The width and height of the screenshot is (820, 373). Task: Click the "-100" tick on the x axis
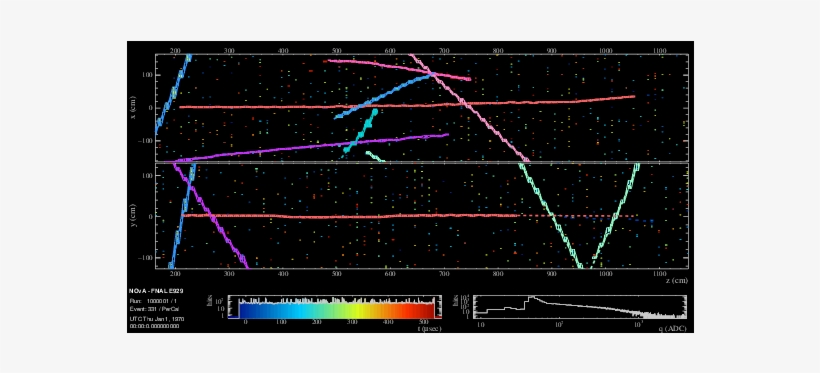(146, 141)
